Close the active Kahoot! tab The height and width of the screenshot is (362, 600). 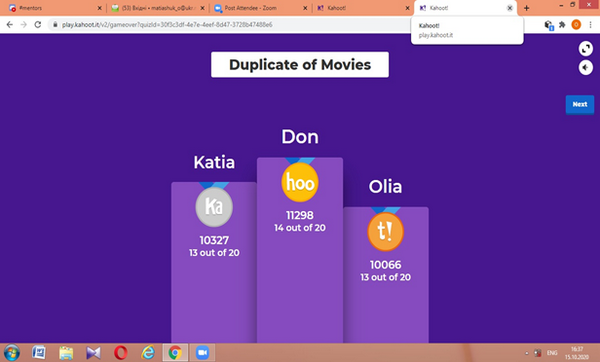[510, 8]
